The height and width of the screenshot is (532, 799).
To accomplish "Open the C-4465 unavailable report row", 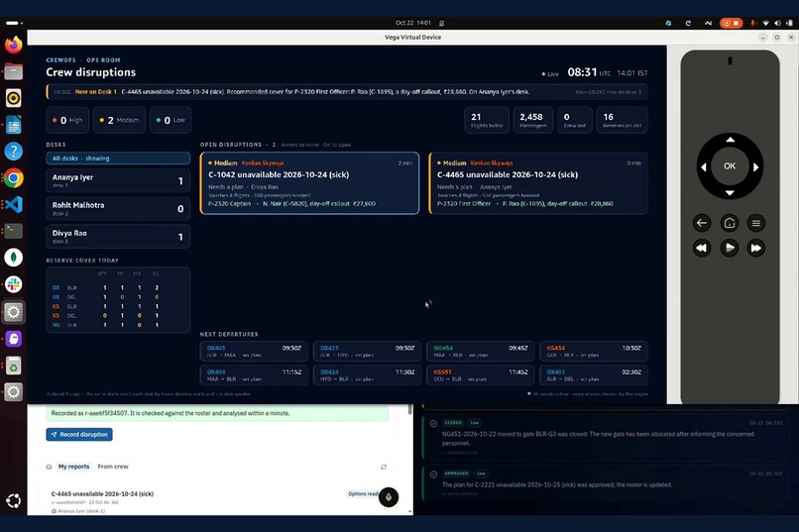I will pyautogui.click(x=214, y=501).
